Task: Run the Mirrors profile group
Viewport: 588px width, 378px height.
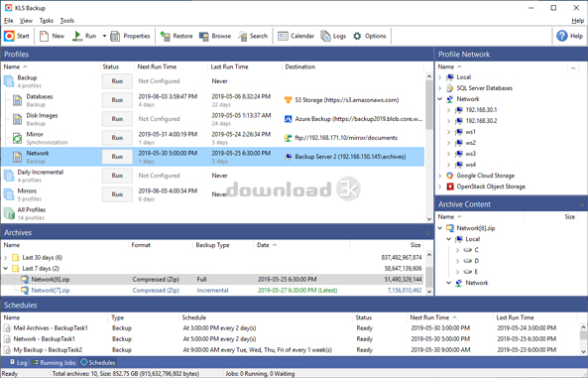Action: [x=117, y=194]
